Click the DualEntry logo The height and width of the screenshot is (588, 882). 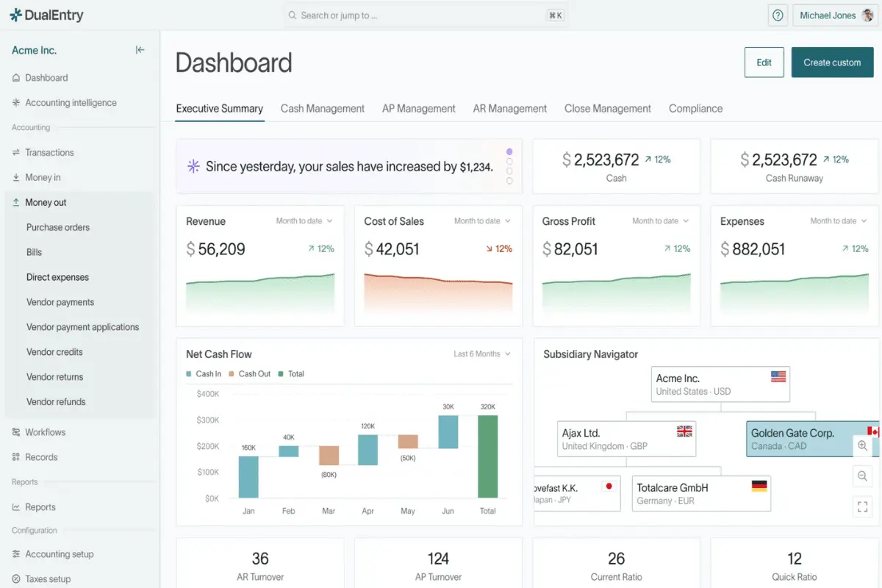(x=46, y=15)
